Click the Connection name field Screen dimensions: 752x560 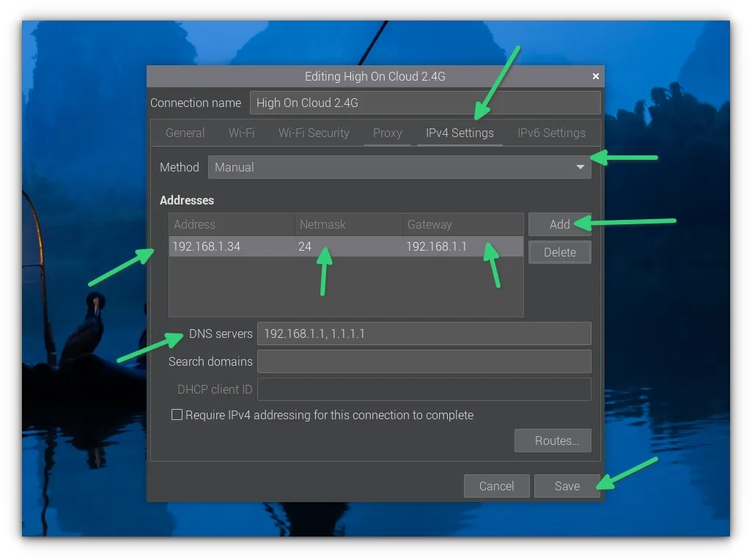click(424, 103)
